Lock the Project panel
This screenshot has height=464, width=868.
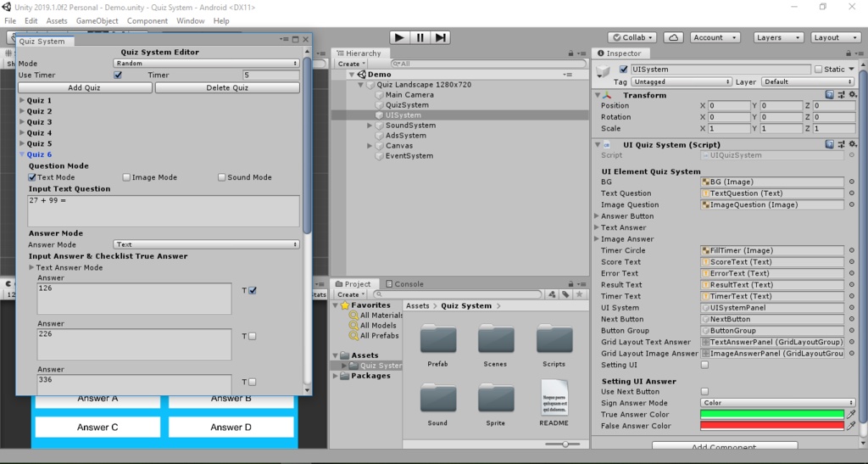click(570, 284)
